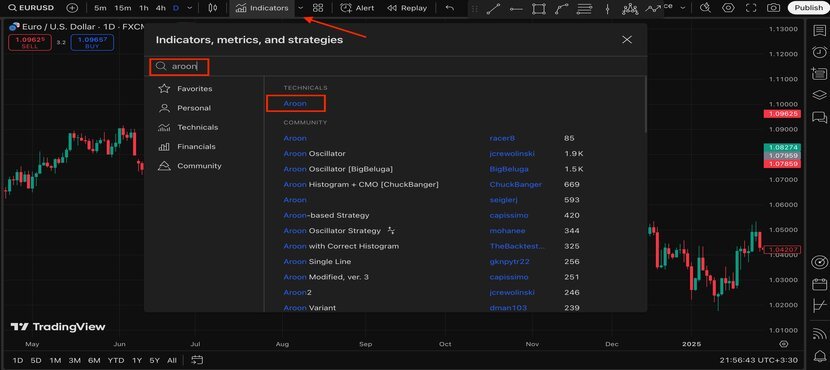Open the Indicators button in top toolbar

[x=262, y=8]
